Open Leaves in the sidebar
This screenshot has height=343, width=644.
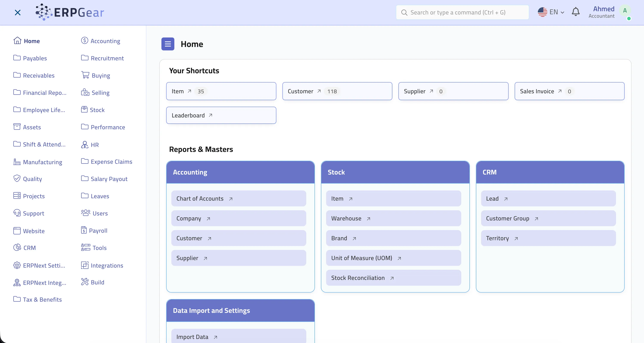point(95,196)
